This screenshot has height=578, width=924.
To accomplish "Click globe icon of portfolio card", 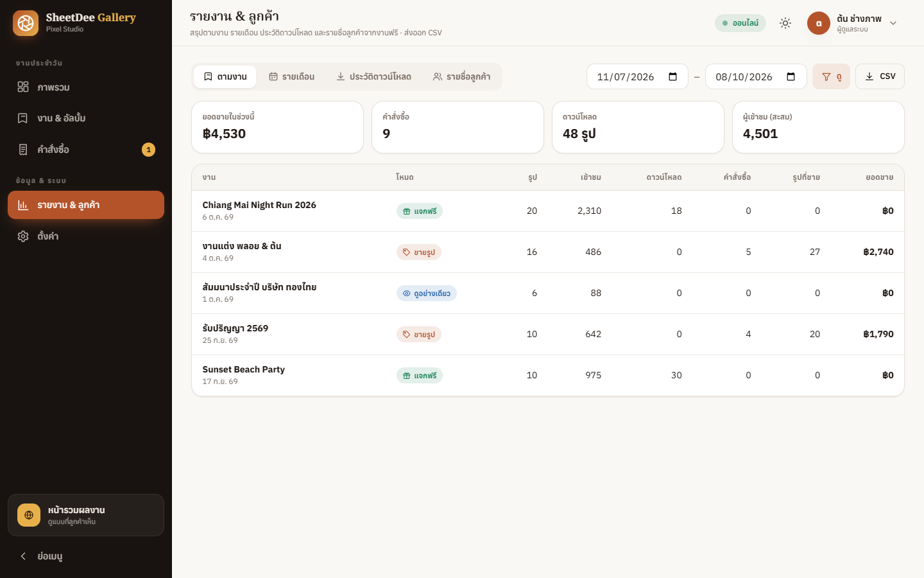I will click(x=29, y=515).
